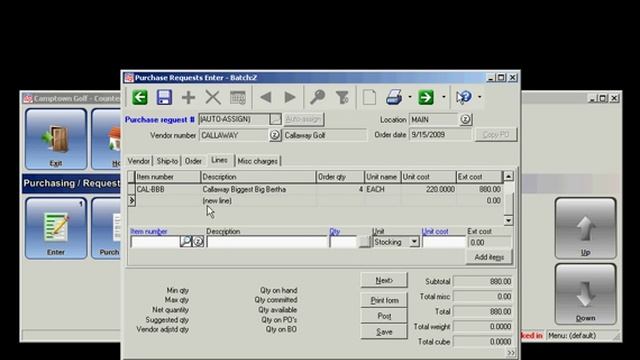640x360 pixels.
Task: Delete record using the X toolbar icon
Action: 213,98
